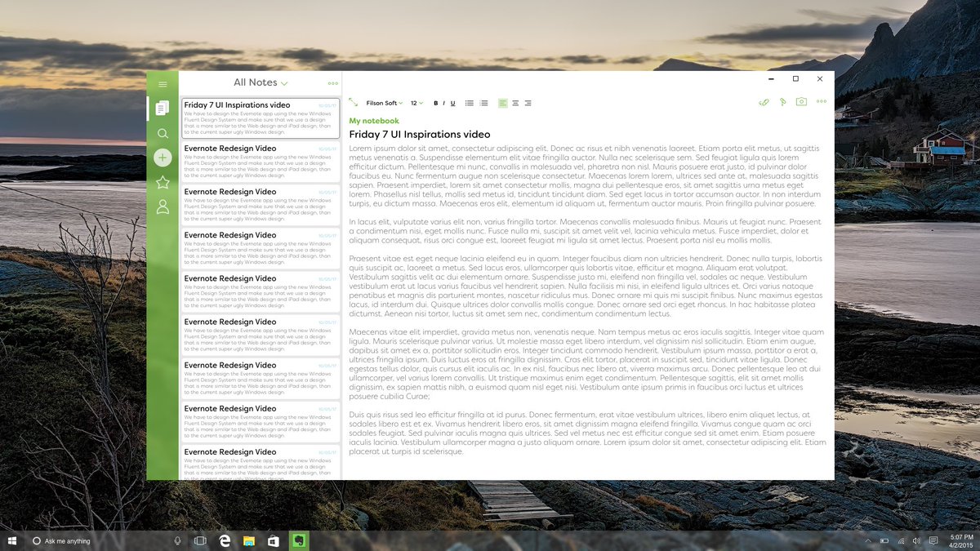980x551 pixels.
Task: Open the font size 12 dropdown
Action: [416, 103]
